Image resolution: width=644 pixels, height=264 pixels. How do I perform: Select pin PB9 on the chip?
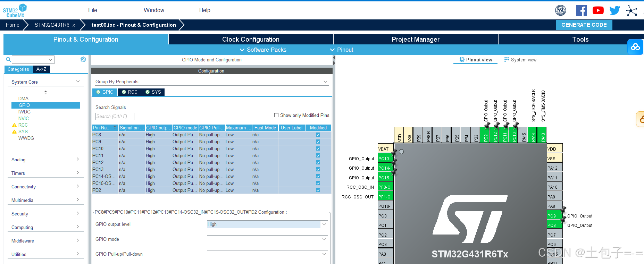tap(418, 135)
